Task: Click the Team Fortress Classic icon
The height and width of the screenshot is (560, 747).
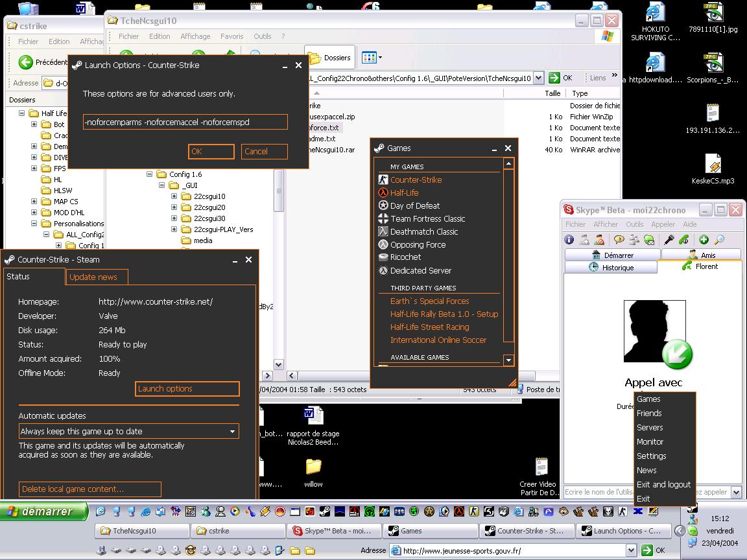Action: pyautogui.click(x=383, y=218)
